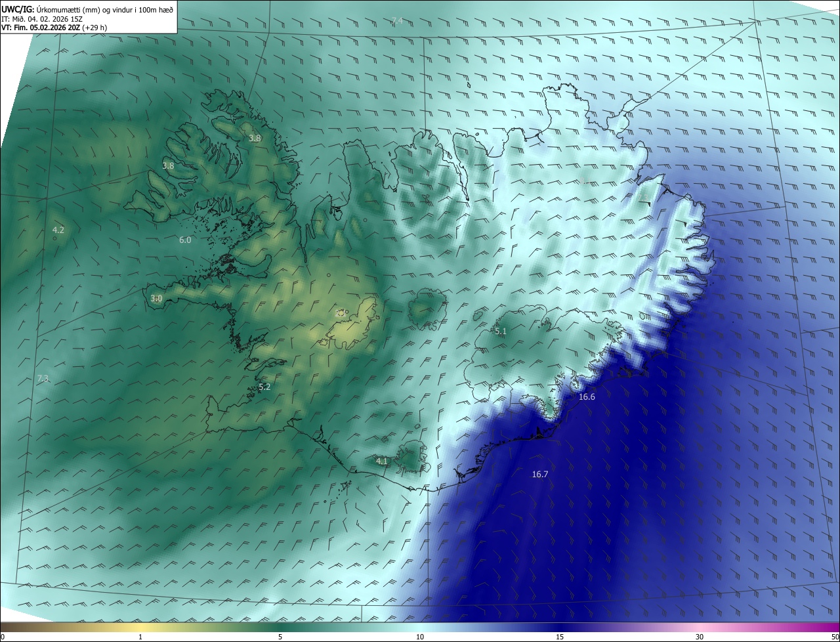The height and width of the screenshot is (642, 840).
Task: Click the color scale tick label '50'
Action: tap(835, 637)
